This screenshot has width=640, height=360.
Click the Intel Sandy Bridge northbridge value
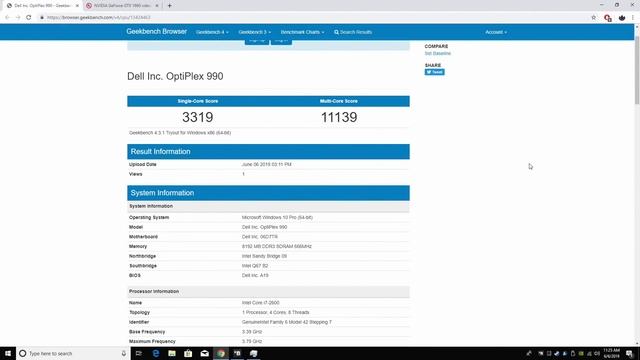264,256
